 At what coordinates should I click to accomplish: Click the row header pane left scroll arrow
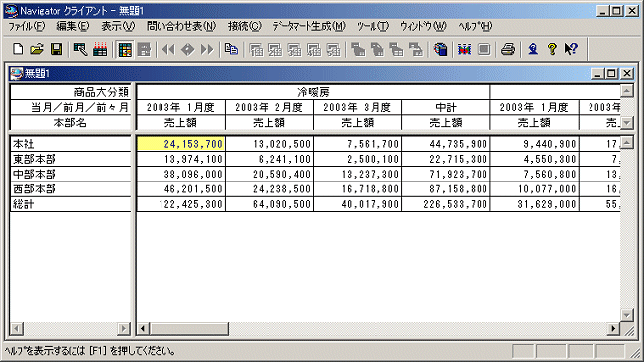(17, 328)
